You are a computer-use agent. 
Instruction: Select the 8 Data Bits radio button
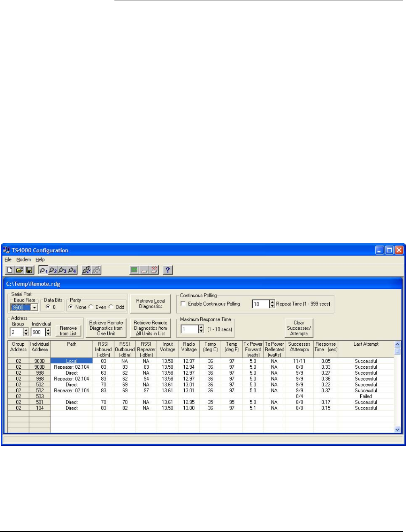pos(48,307)
